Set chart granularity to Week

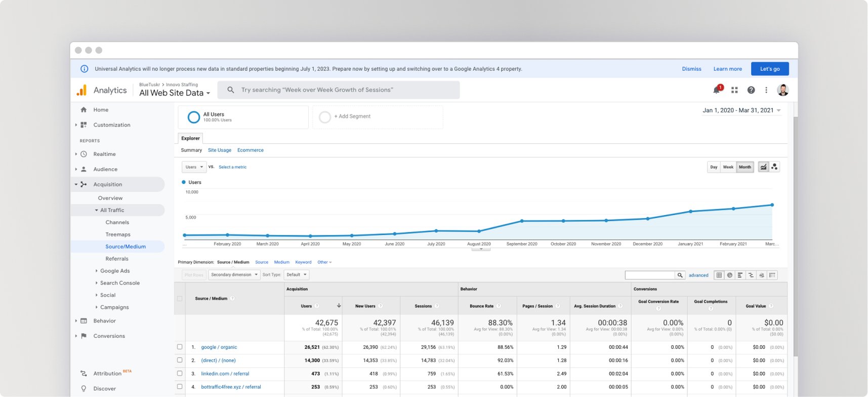[x=728, y=167]
